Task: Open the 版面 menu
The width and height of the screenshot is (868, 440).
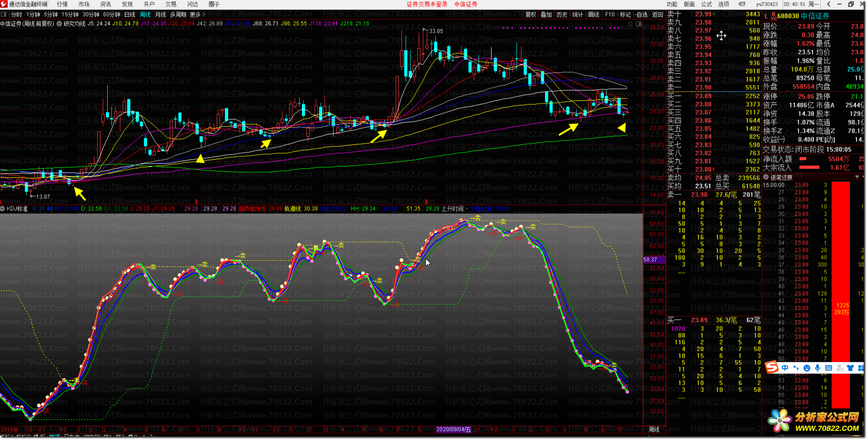Action: pos(689,4)
